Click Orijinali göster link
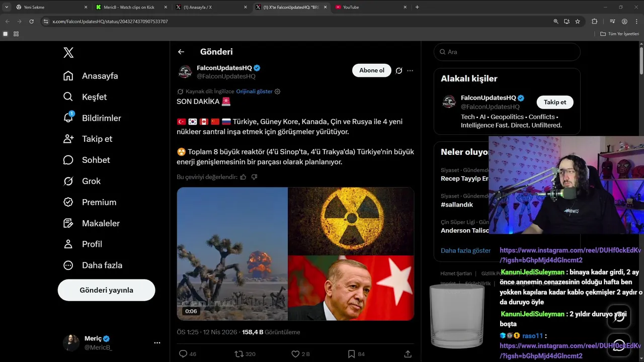The height and width of the screenshot is (362, 644). pyautogui.click(x=254, y=92)
